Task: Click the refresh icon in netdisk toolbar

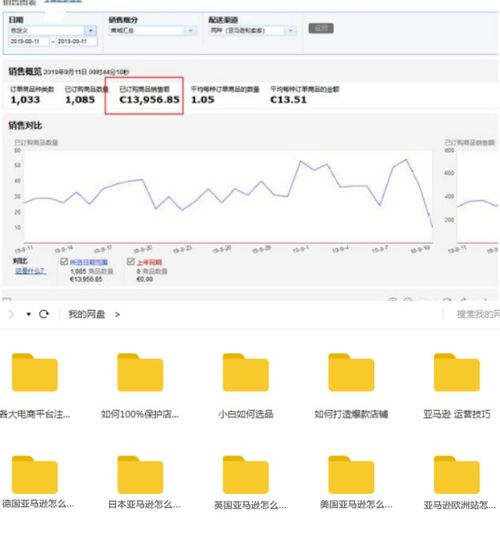Action: click(x=44, y=314)
